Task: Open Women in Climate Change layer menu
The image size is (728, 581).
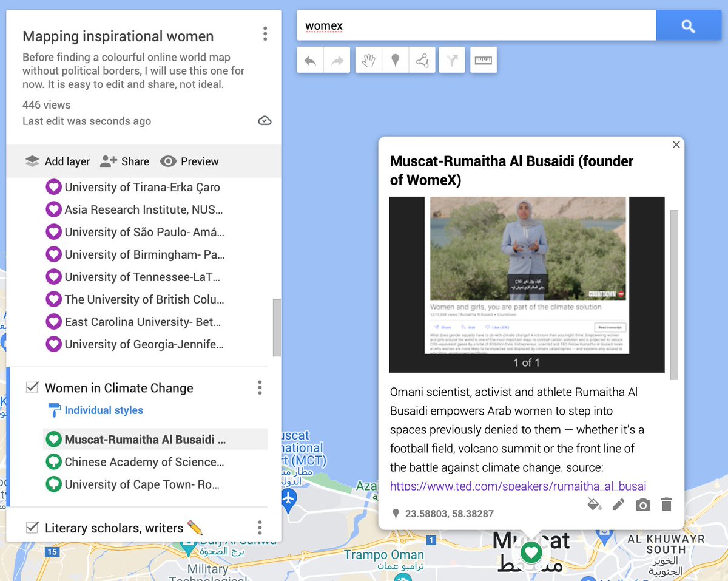Action: (x=260, y=387)
